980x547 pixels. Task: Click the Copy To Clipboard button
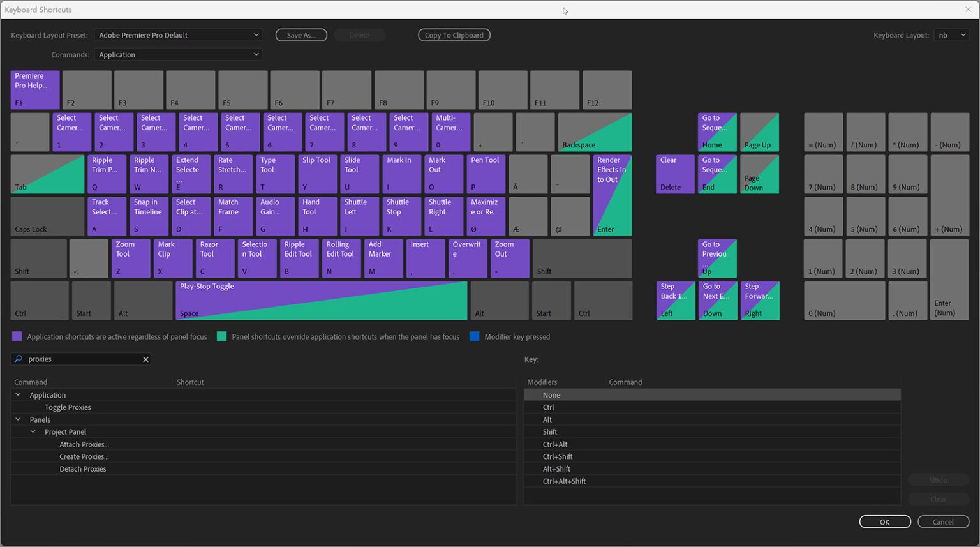454,35
